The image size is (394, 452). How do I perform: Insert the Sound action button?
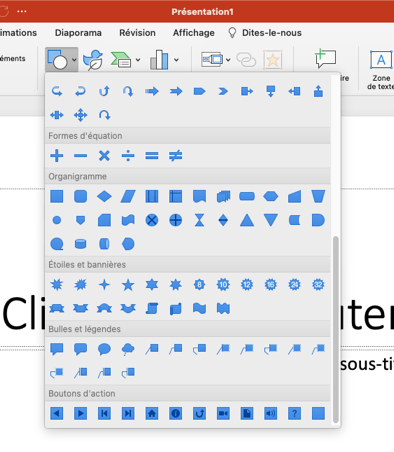[x=271, y=414]
